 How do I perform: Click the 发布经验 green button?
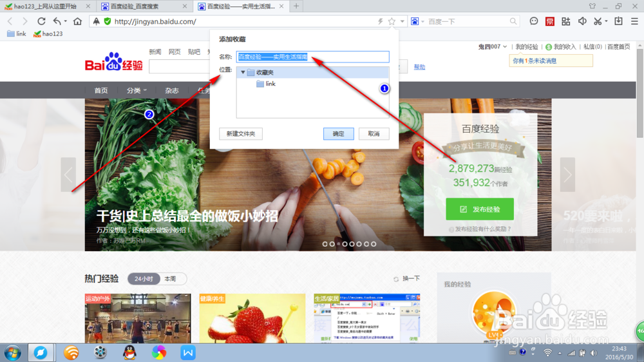(480, 209)
